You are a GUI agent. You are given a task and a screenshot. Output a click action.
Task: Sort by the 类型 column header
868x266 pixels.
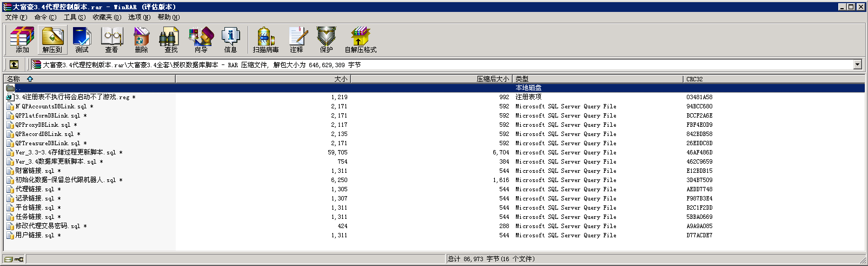pyautogui.click(x=522, y=79)
